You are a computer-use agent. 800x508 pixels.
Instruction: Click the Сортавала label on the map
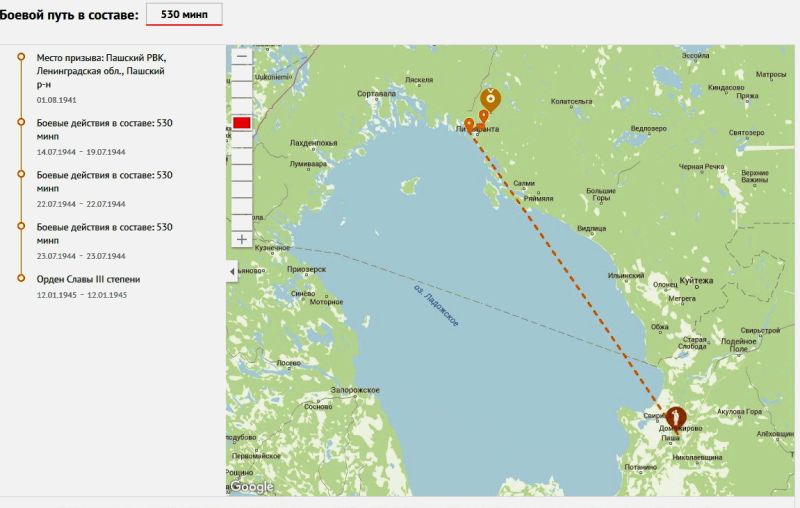pos(376,94)
